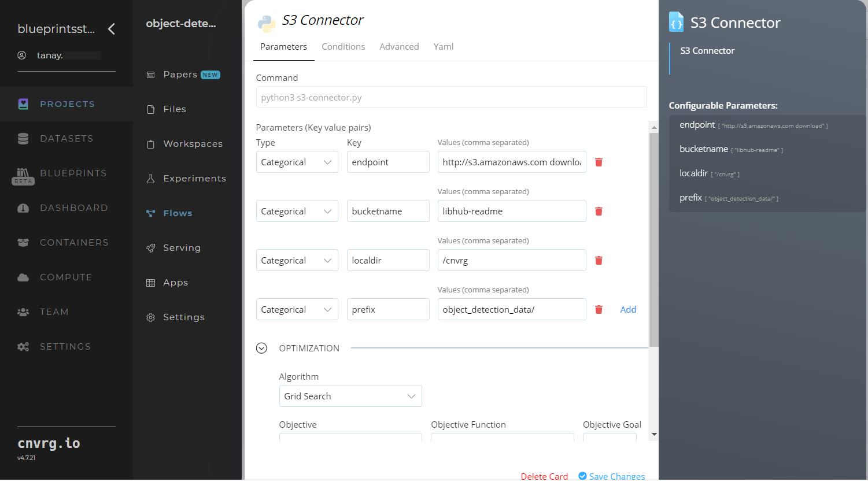Screen dimensions: 868x482
Task: Click the blueprintsst... organization name
Action: (56, 29)
